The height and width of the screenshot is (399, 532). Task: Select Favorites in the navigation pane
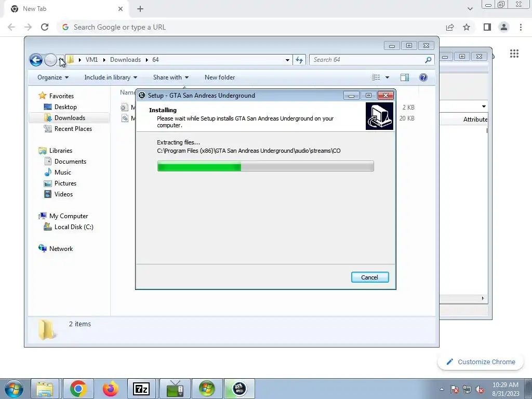61,96
